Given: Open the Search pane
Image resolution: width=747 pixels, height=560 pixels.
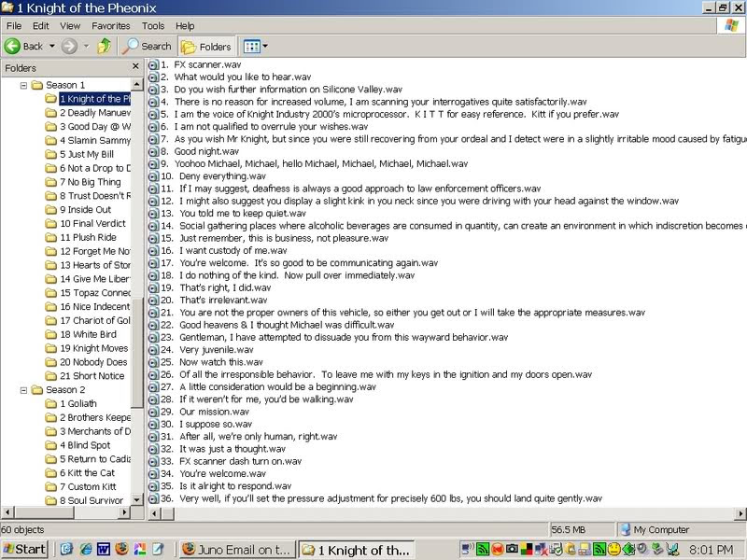Looking at the screenshot, I should coord(147,46).
